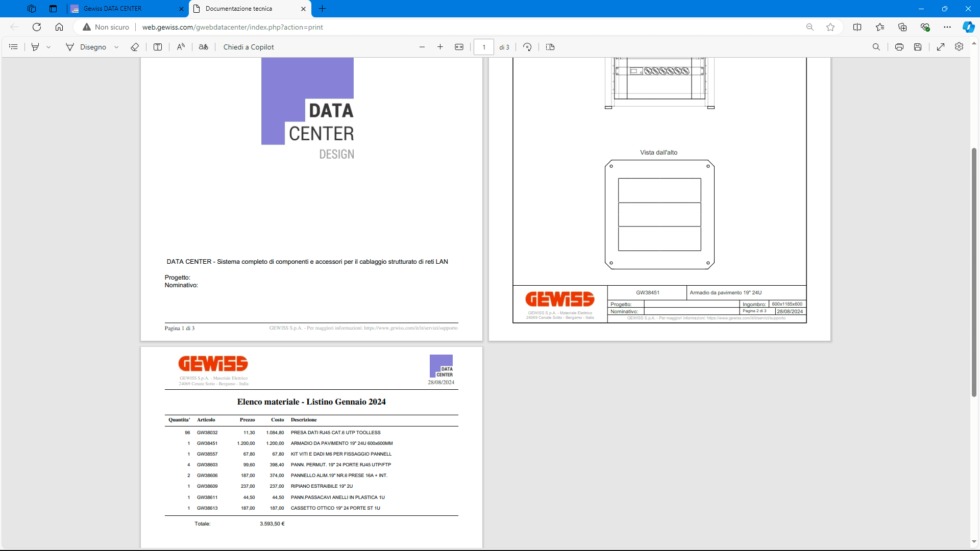
Task: Click the Vista dall'alto label
Action: pyautogui.click(x=659, y=153)
